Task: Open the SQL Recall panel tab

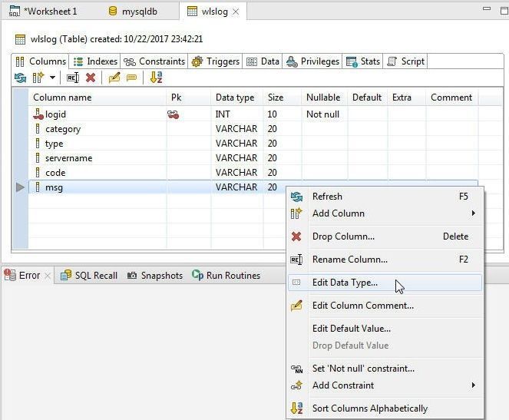Action: click(x=89, y=275)
